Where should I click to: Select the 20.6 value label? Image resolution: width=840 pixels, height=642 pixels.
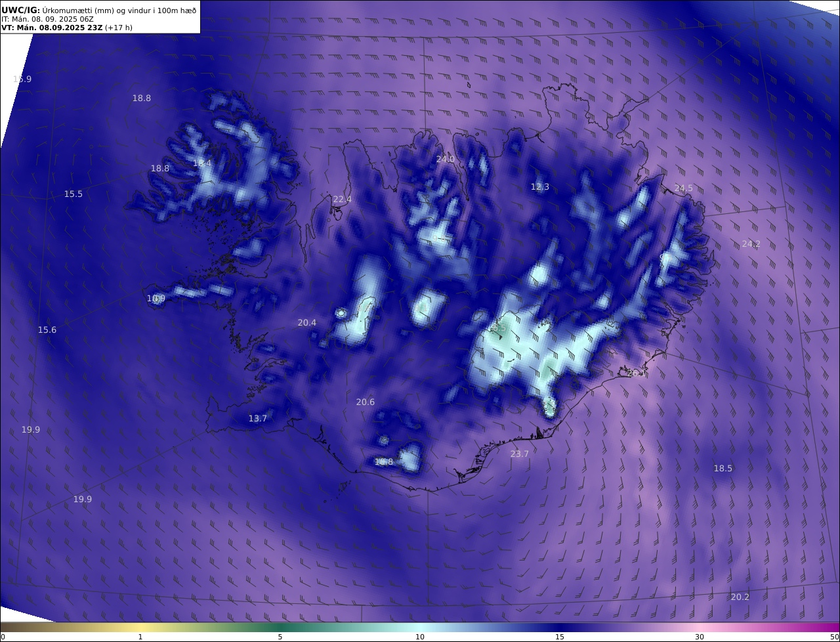click(366, 402)
